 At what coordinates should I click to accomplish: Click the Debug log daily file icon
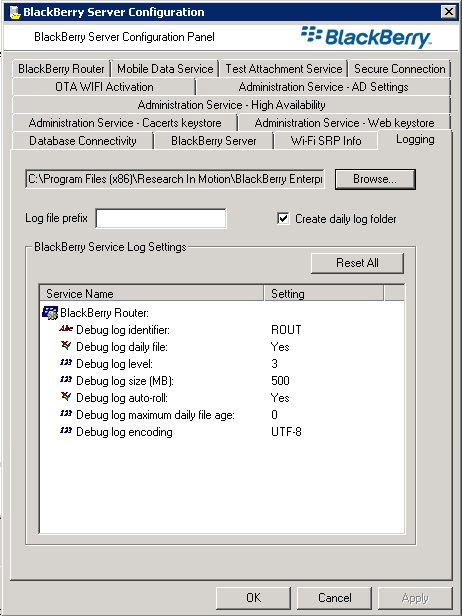coord(66,346)
